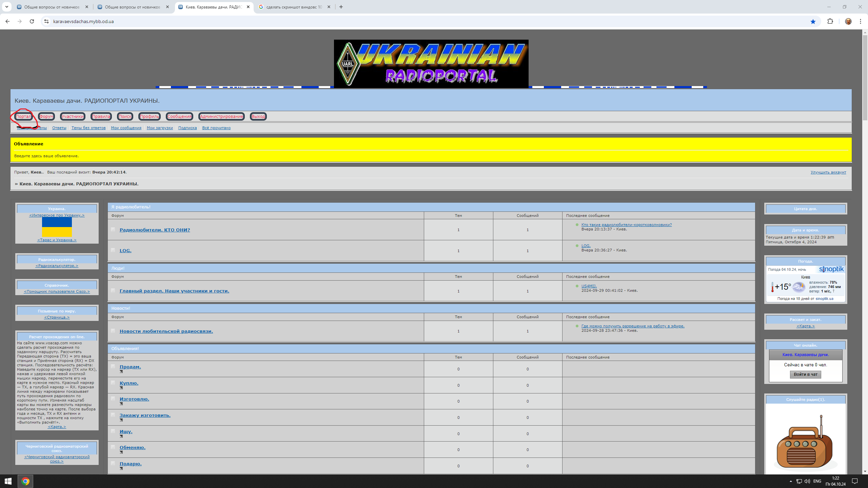Open last post 'Где можно получить разрешение на работу в эфире.'
868x488 pixels.
(x=633, y=326)
